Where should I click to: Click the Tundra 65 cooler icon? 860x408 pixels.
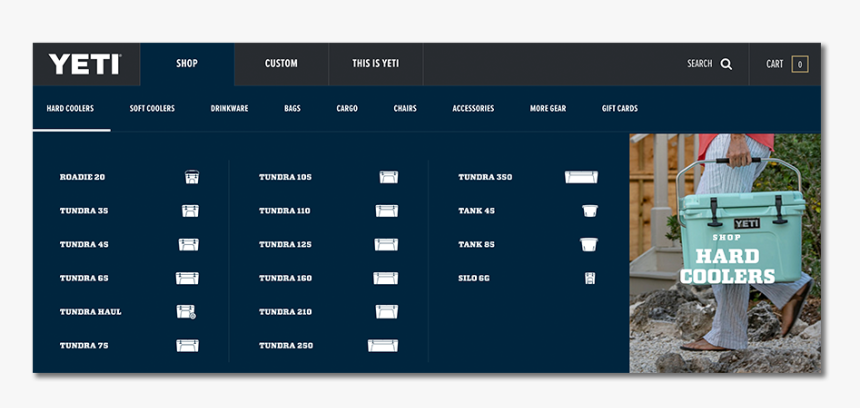pos(187,278)
